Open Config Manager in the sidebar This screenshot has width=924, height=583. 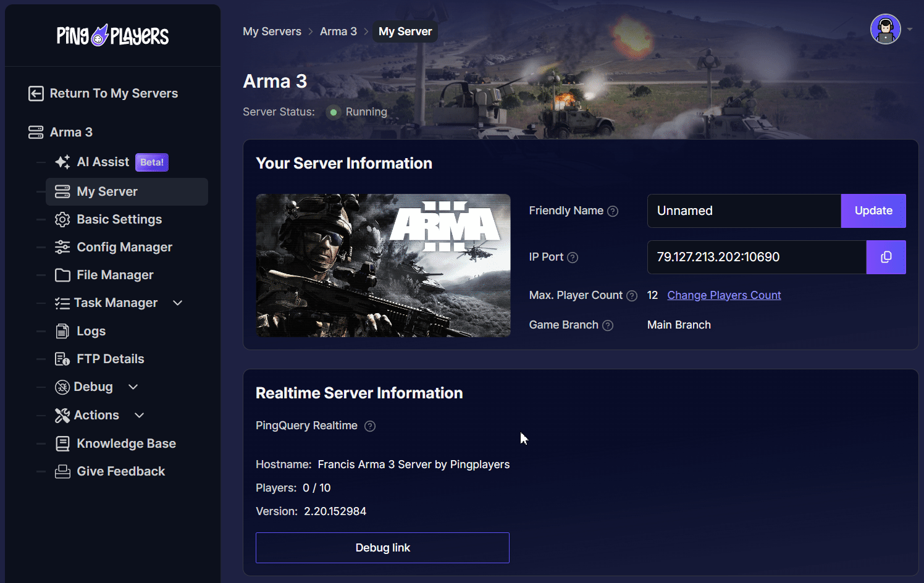pos(124,247)
